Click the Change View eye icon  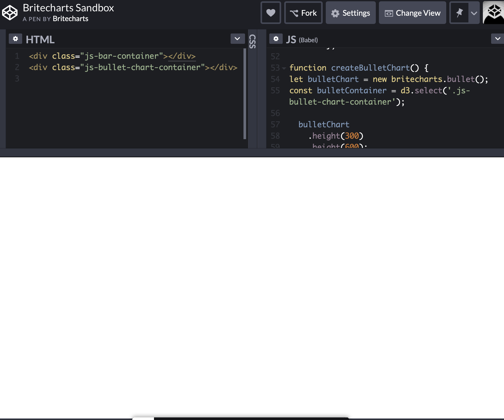pos(388,13)
